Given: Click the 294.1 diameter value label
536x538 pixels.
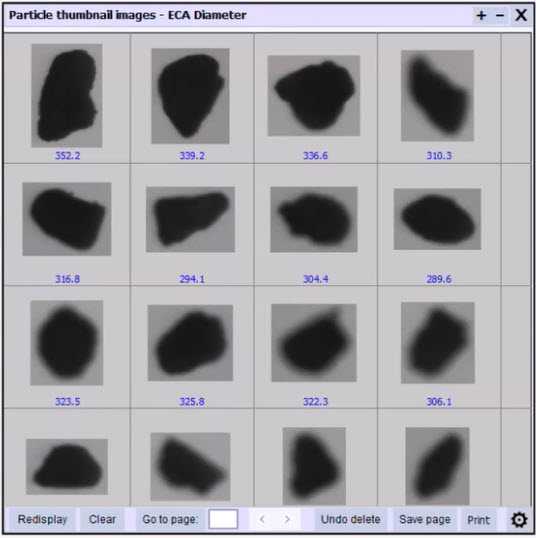Looking at the screenshot, I should [192, 279].
